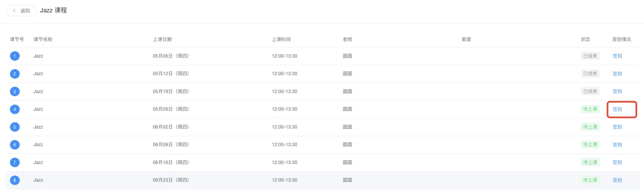The image size is (644, 195).
Task: Open 签到 for the 06月02日 lesson
Action: pos(617,127)
